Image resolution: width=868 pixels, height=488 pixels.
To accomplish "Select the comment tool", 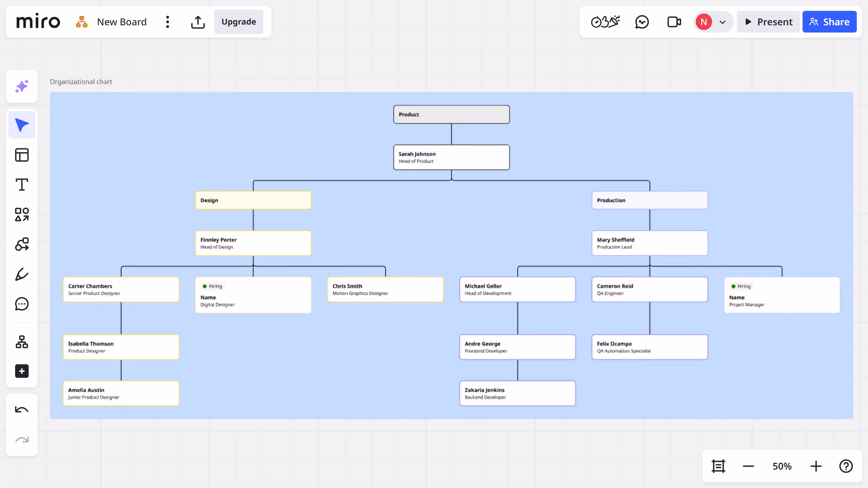I will coord(22,304).
